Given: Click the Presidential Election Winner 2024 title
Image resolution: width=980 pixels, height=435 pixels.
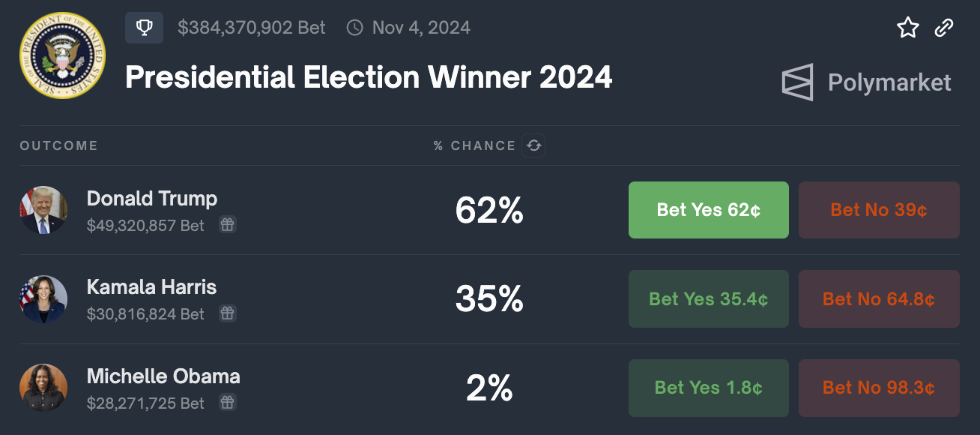Looking at the screenshot, I should 369,77.
